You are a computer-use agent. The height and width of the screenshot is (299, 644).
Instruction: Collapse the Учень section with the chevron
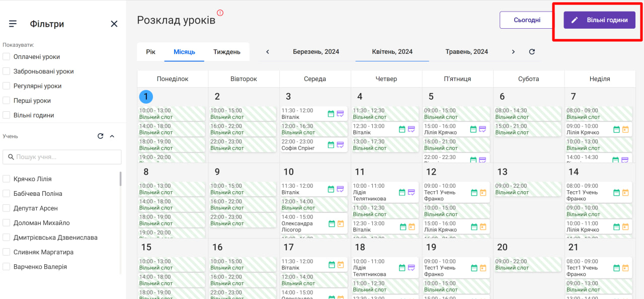coord(112,136)
